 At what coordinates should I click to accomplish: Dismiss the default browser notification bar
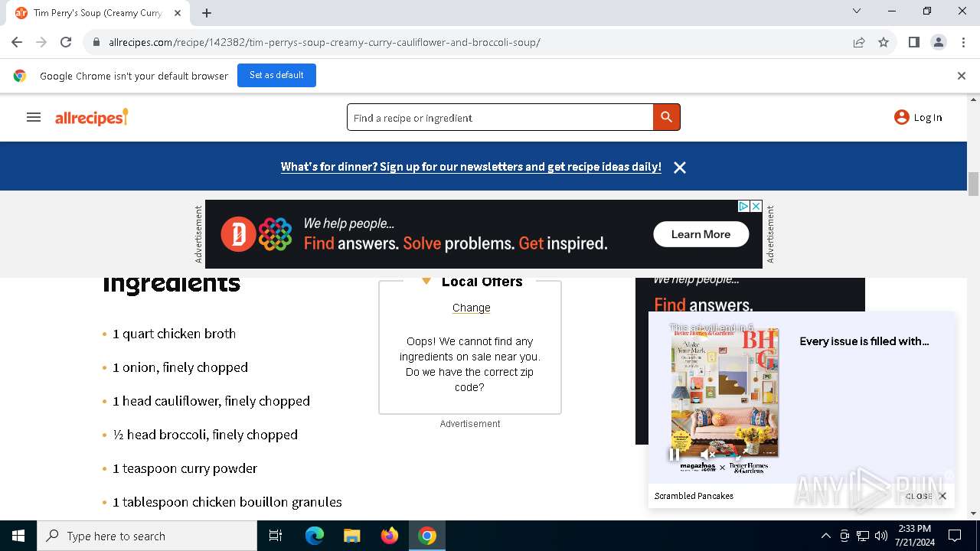962,75
